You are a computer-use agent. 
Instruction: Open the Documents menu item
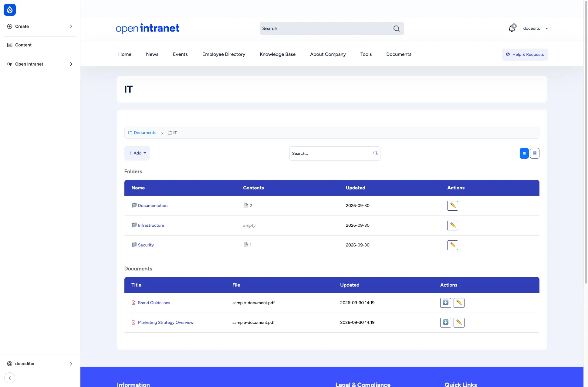coord(399,54)
